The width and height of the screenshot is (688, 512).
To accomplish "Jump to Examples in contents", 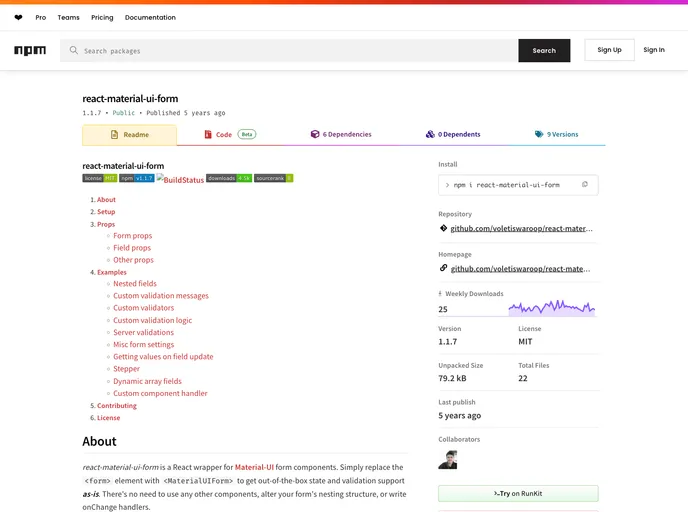I will coord(111,272).
